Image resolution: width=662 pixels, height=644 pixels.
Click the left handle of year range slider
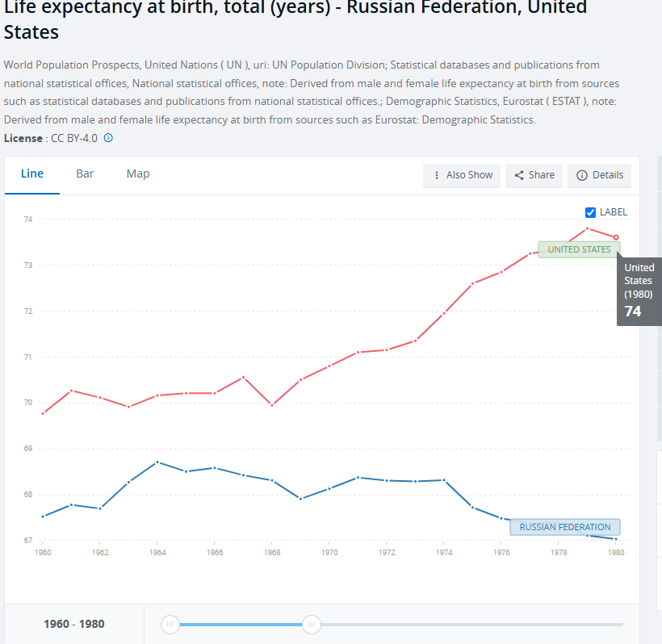coord(170,624)
